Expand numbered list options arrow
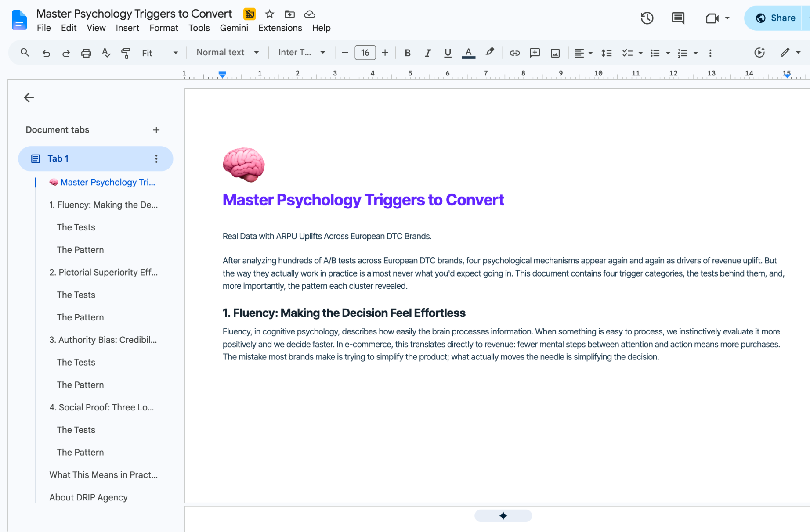The image size is (810, 532). point(696,53)
